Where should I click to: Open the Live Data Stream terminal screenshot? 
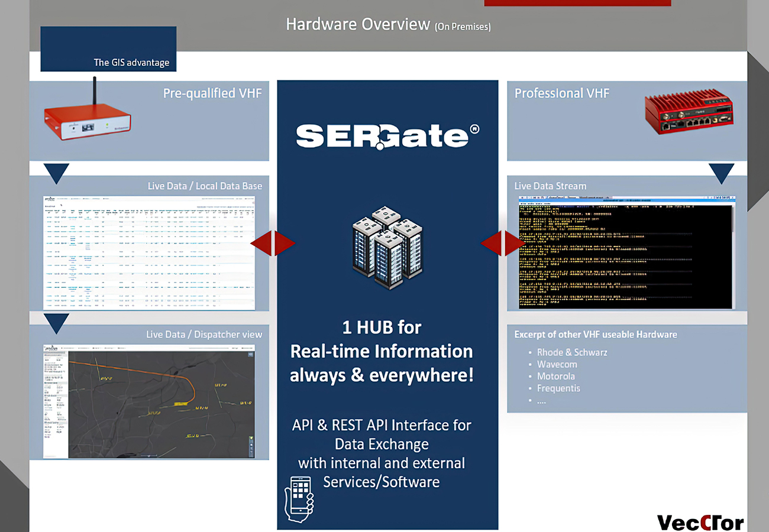[x=627, y=252]
